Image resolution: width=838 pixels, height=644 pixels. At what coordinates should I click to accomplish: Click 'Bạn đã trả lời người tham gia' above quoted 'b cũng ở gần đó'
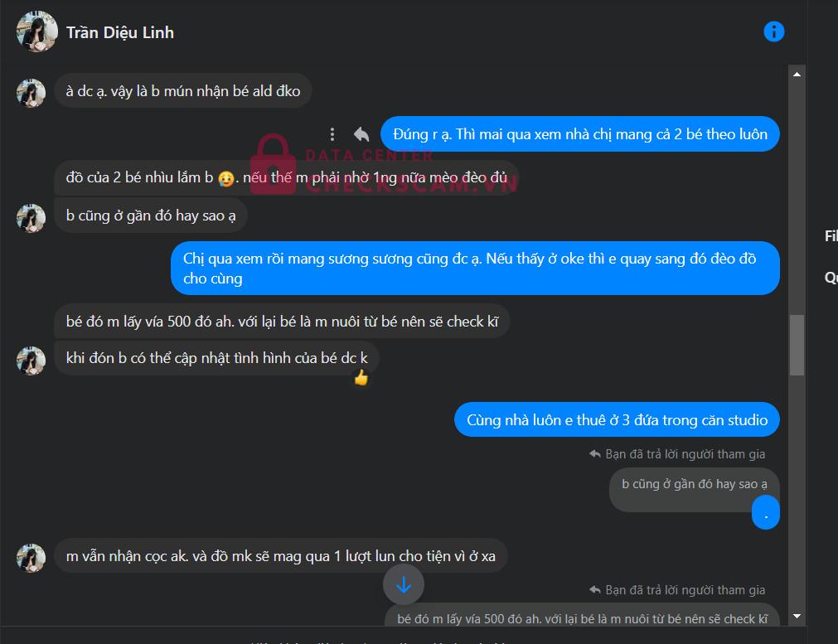(x=677, y=454)
